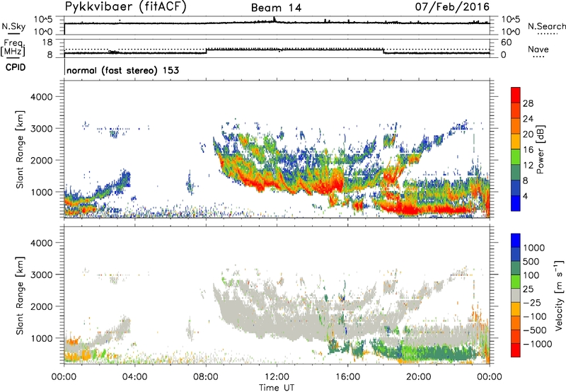Click the frequency step-up at 08:00
This screenshot has width=566, height=392.
click(206, 51)
